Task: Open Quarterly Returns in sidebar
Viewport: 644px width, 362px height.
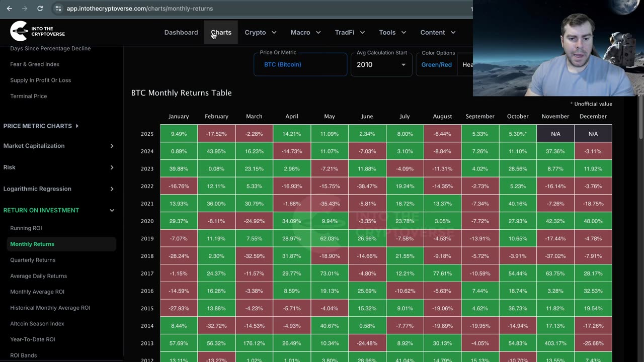Action: (x=33, y=260)
